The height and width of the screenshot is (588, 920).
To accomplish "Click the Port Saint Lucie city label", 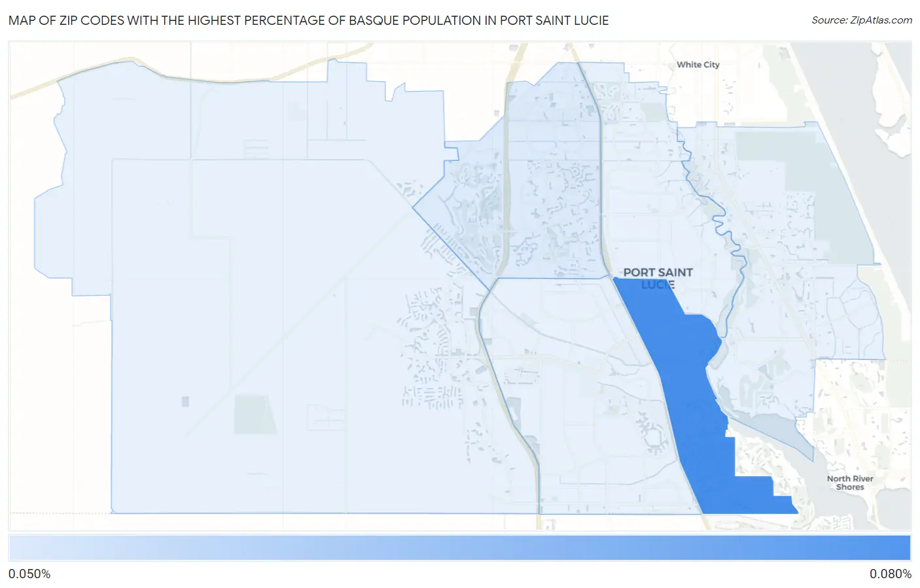I will tap(658, 278).
